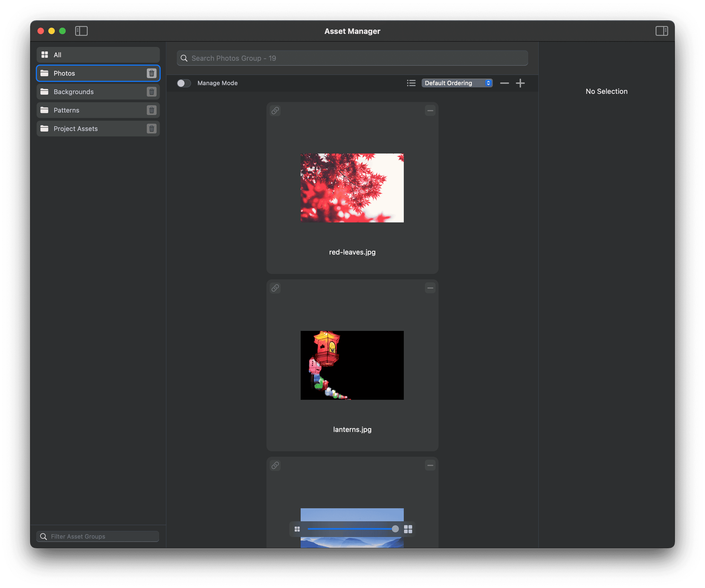Enable Manage Mode switch
This screenshot has height=588, width=705.
click(x=184, y=83)
